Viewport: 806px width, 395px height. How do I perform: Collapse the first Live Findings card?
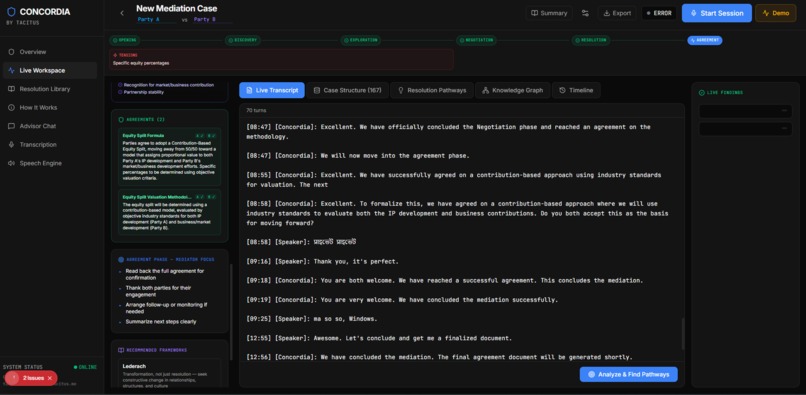[x=784, y=111]
